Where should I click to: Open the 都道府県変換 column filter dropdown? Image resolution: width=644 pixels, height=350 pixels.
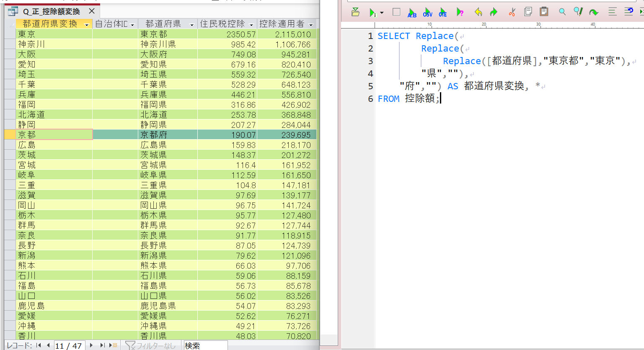87,25
